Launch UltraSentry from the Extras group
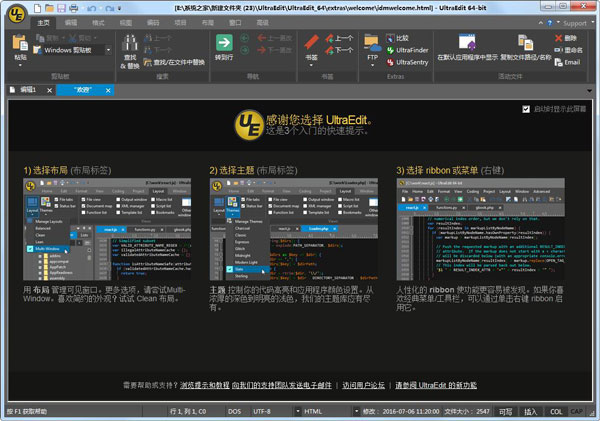The height and width of the screenshot is (421, 600). coord(407,62)
